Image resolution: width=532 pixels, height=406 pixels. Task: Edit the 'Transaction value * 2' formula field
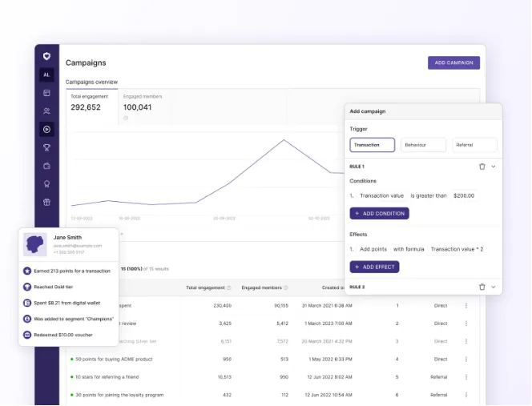[x=457, y=249]
